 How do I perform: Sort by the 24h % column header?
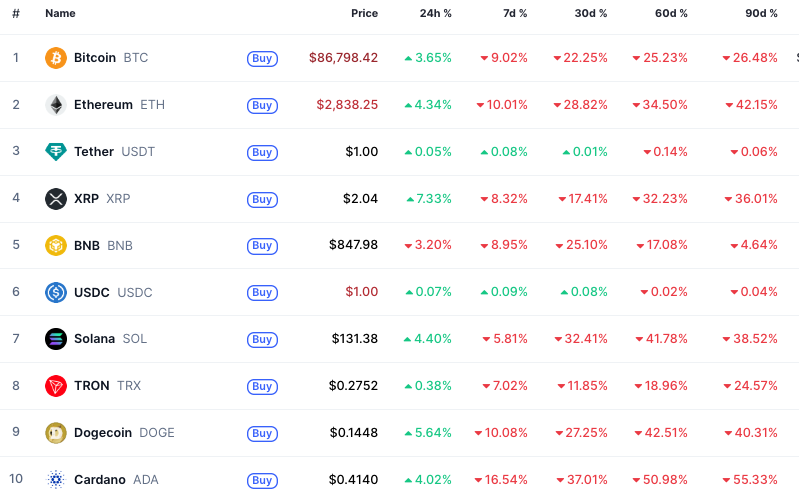pyautogui.click(x=436, y=14)
